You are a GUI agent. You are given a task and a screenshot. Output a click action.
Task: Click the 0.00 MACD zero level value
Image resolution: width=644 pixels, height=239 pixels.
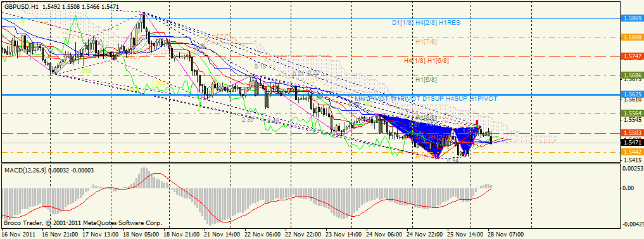coord(629,188)
